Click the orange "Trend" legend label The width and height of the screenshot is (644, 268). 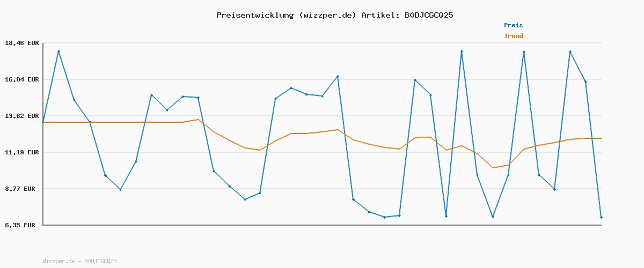513,36
